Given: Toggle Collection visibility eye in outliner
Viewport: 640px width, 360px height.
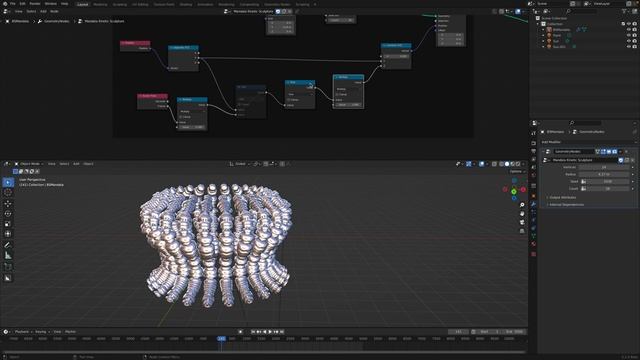Looking at the screenshot, I should click(629, 24).
